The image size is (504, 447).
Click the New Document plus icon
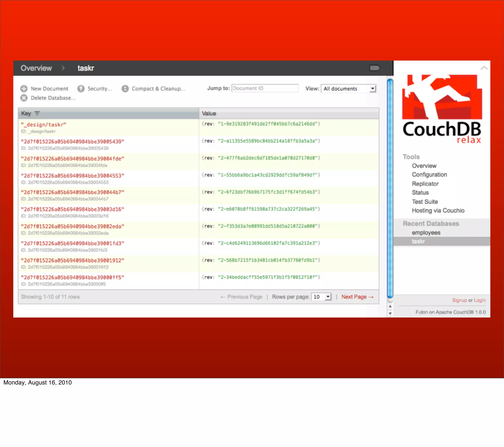point(24,89)
